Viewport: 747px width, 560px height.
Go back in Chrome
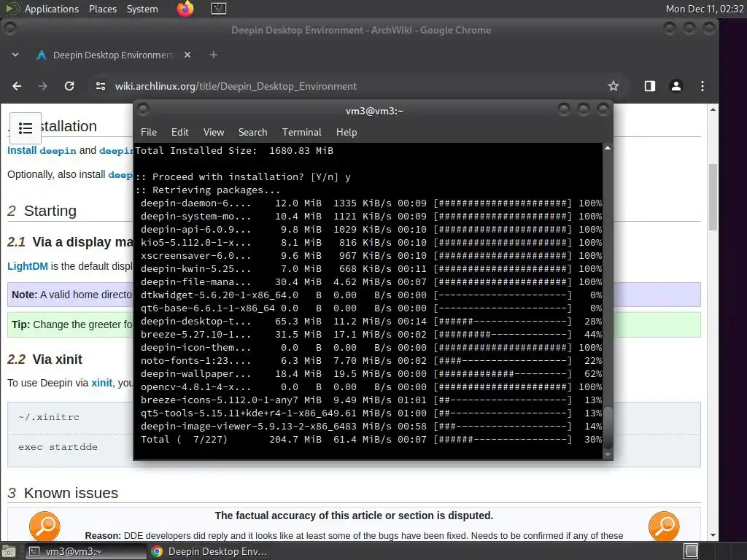[x=17, y=86]
